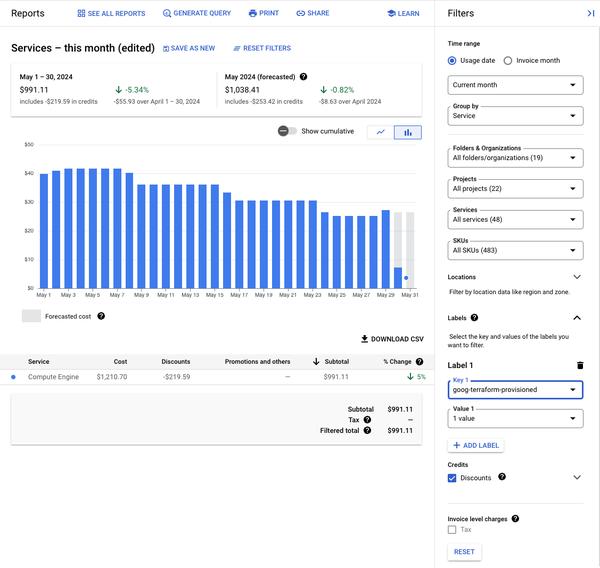This screenshot has width=600, height=568.
Task: Click the Cost column header
Action: point(120,361)
